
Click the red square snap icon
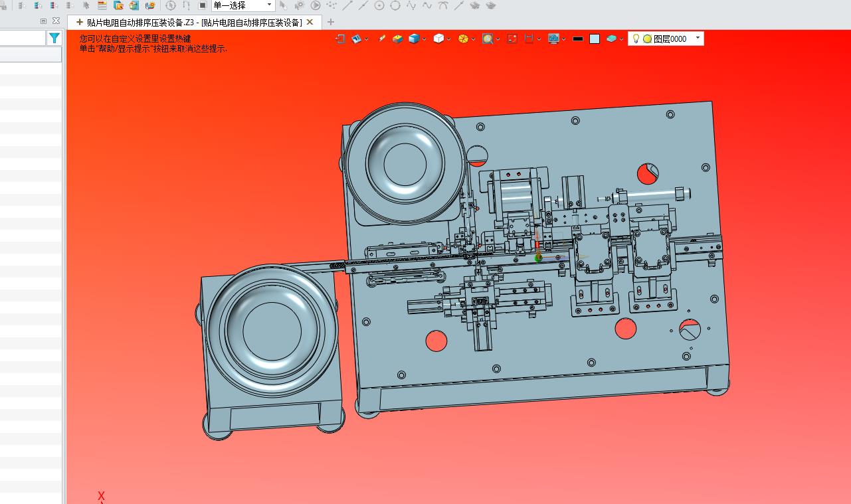point(512,39)
